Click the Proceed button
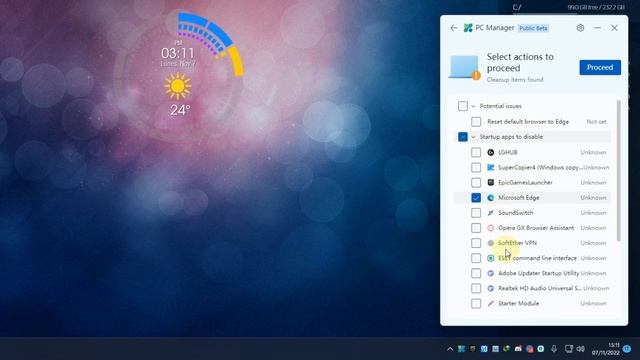This screenshot has height=360, width=640. [x=600, y=67]
